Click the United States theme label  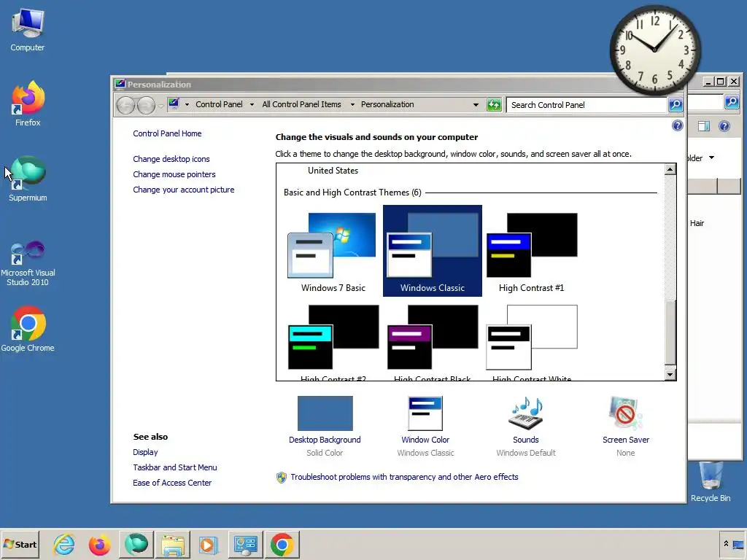pos(333,171)
